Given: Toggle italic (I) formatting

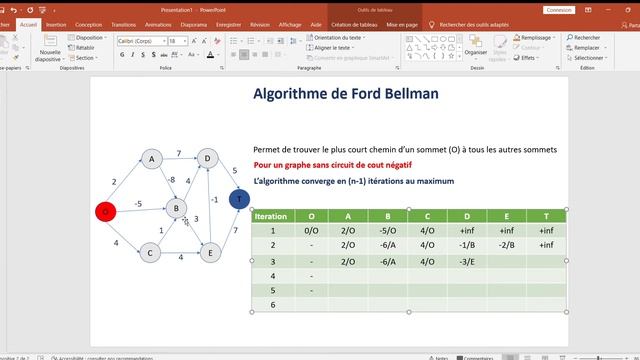Looking at the screenshot, I should 133,54.
